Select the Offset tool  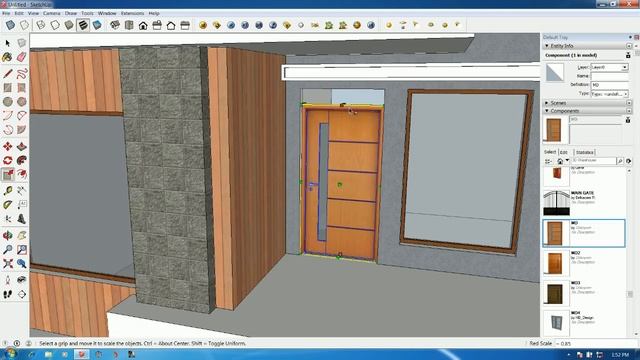(x=22, y=175)
